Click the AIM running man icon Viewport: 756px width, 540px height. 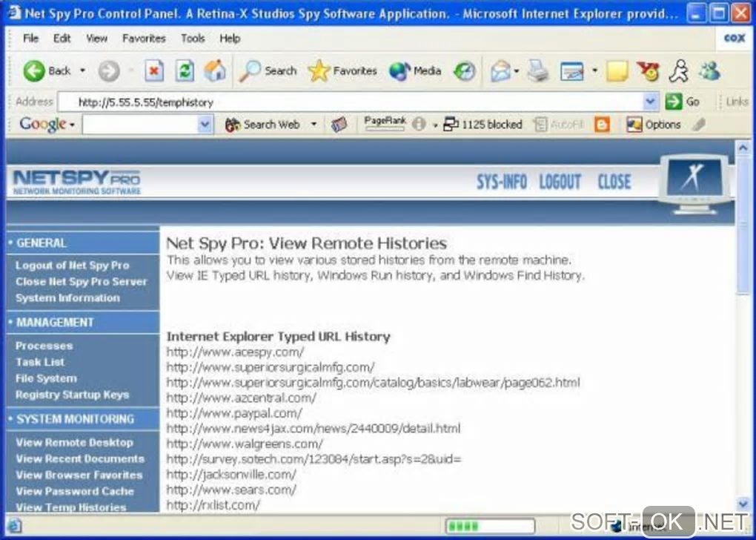679,71
